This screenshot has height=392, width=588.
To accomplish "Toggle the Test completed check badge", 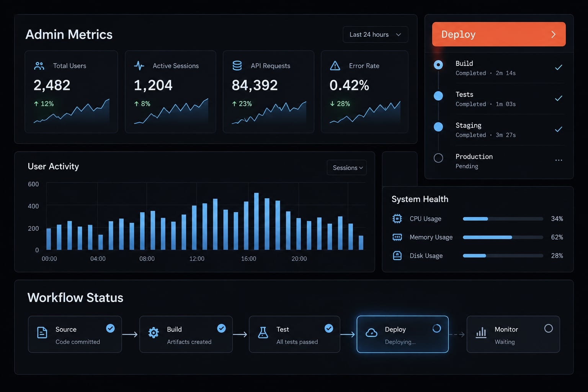I will click(x=329, y=328).
